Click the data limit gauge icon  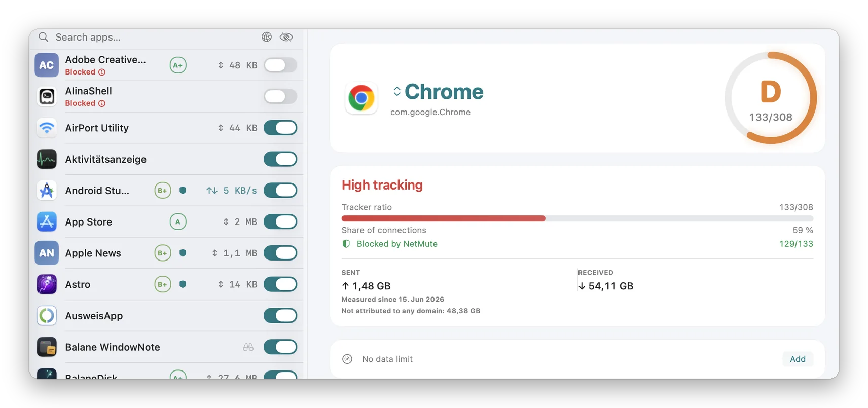click(x=347, y=359)
